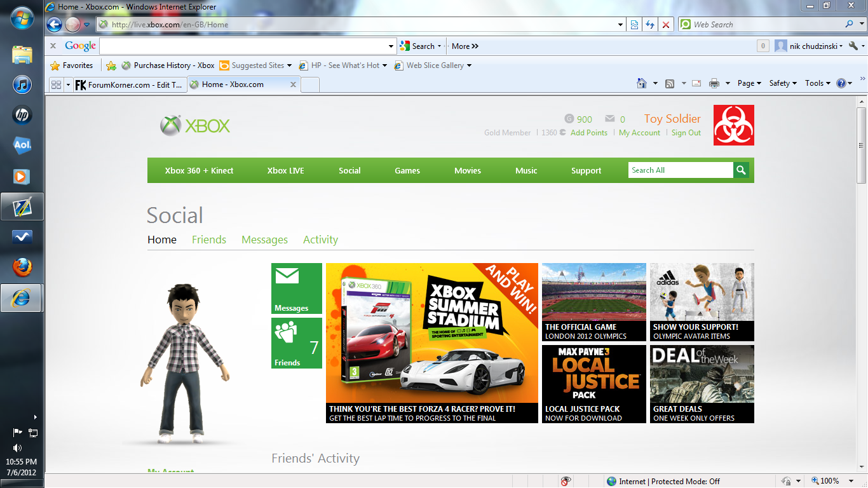Open the Activity tab under Social
The width and height of the screenshot is (868, 488).
pyautogui.click(x=320, y=240)
